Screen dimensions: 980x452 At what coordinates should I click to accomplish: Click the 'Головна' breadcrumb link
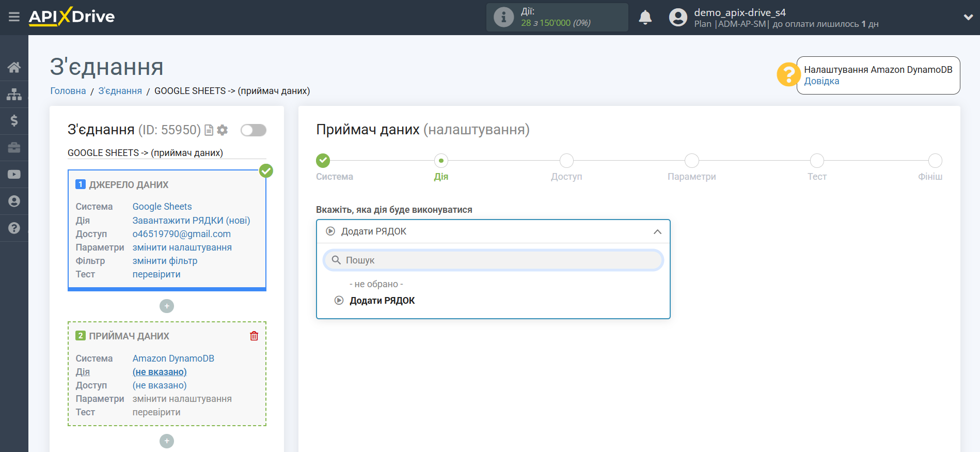tap(68, 91)
